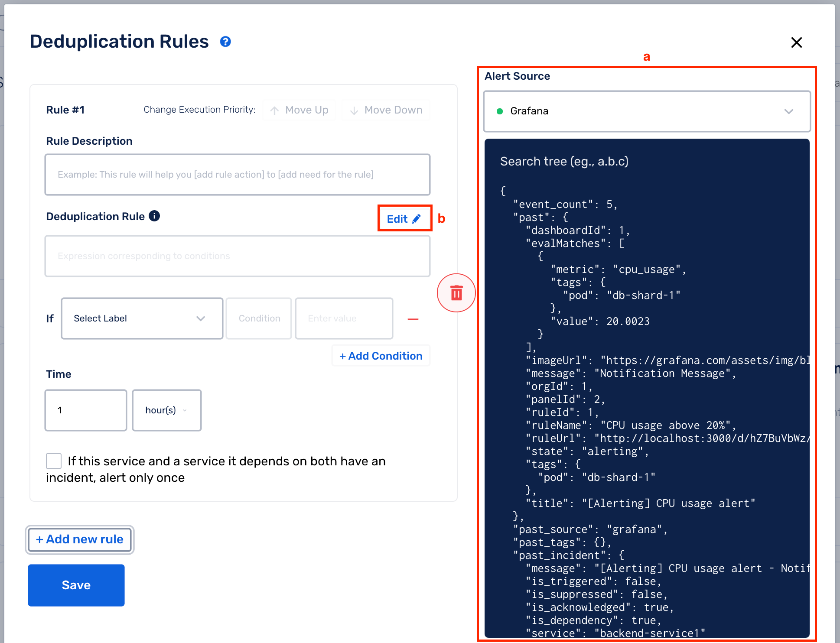Open the Select Label dropdown
The image size is (840, 643).
pos(142,318)
